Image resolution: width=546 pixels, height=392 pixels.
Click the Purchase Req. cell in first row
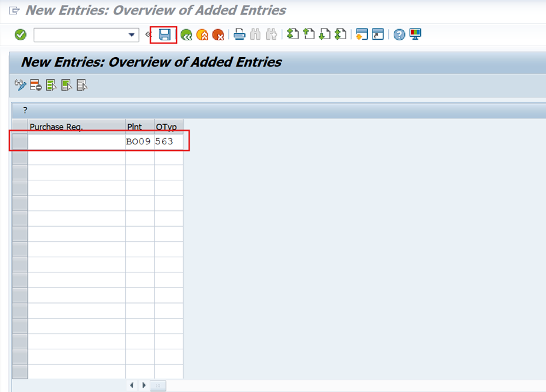pyautogui.click(x=76, y=142)
